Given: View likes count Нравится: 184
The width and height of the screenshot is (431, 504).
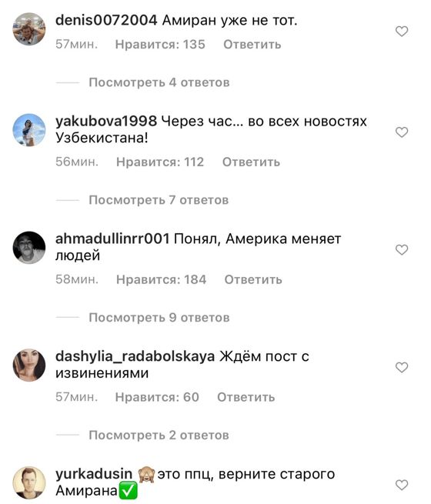Looking at the screenshot, I should coord(162,279).
